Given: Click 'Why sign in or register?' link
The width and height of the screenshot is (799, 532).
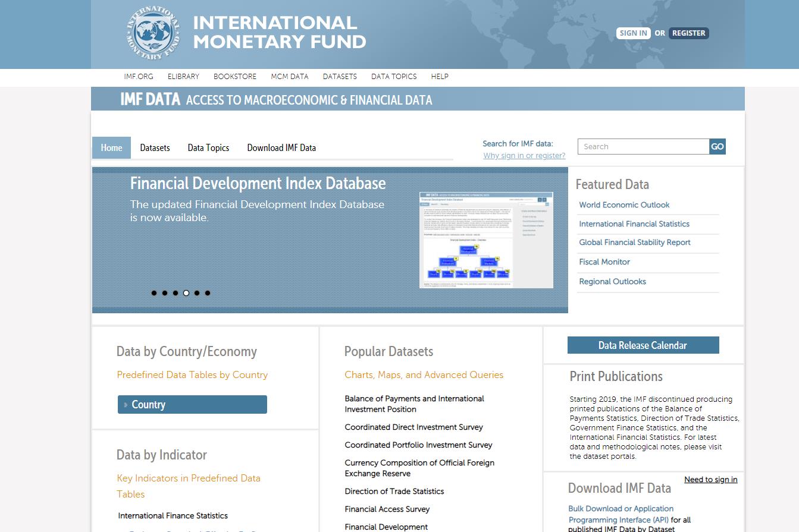Looking at the screenshot, I should (524, 156).
